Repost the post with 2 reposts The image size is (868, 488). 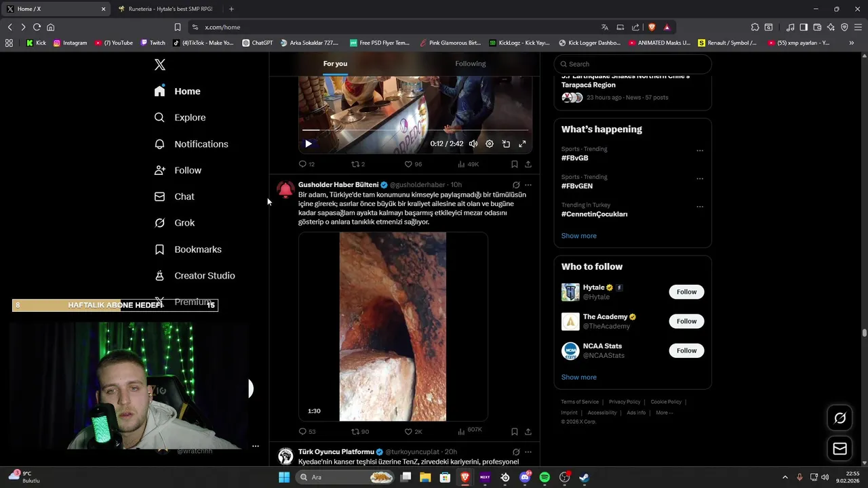358,164
